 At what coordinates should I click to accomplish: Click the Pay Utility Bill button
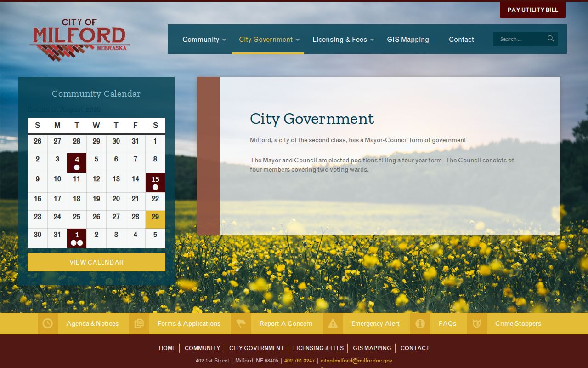(533, 10)
